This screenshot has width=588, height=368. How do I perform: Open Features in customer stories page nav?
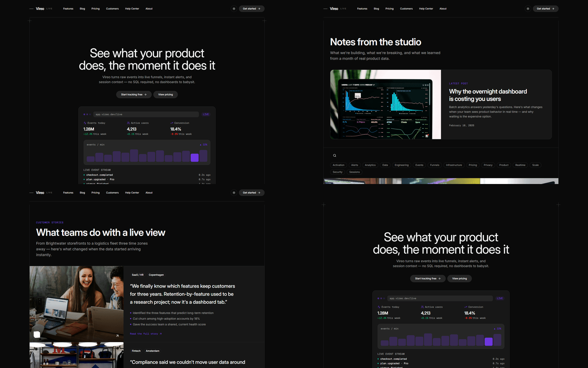point(68,193)
